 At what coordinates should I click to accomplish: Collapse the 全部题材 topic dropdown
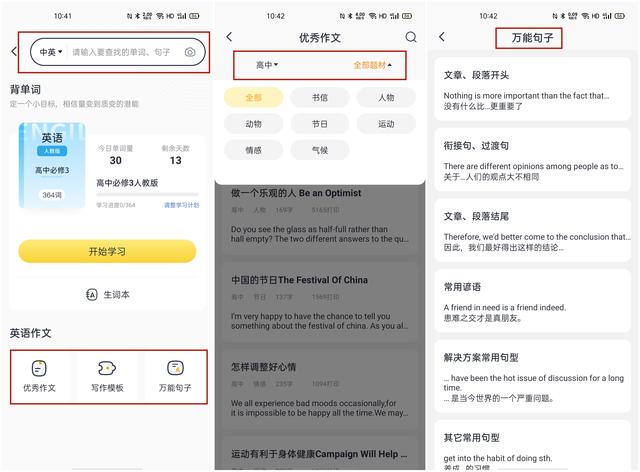[x=372, y=65]
